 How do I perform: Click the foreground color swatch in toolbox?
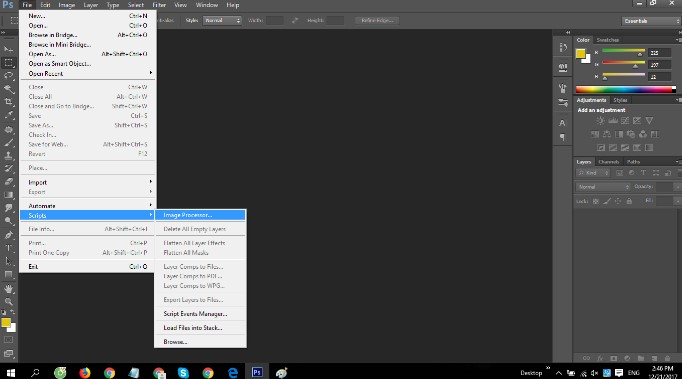coord(6,322)
